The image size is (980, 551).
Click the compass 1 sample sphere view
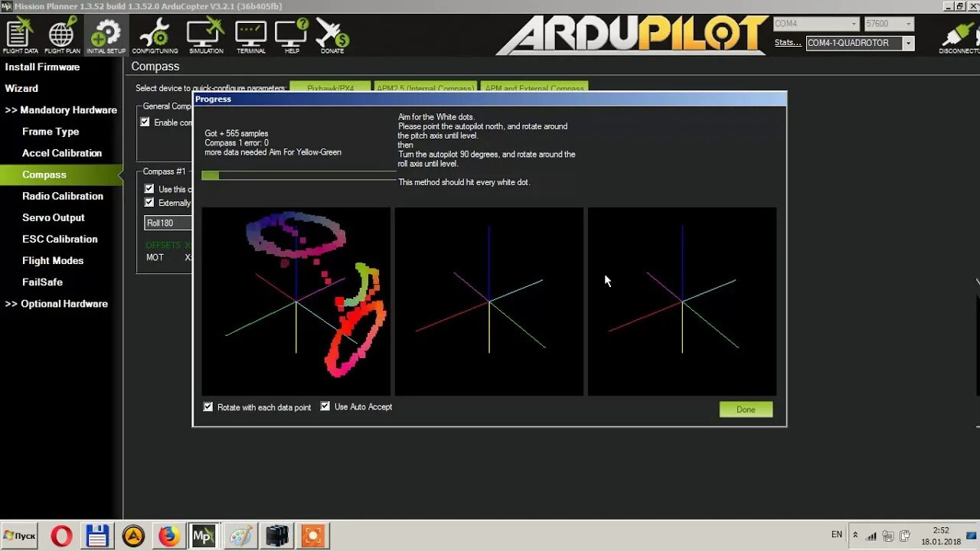[x=296, y=302]
